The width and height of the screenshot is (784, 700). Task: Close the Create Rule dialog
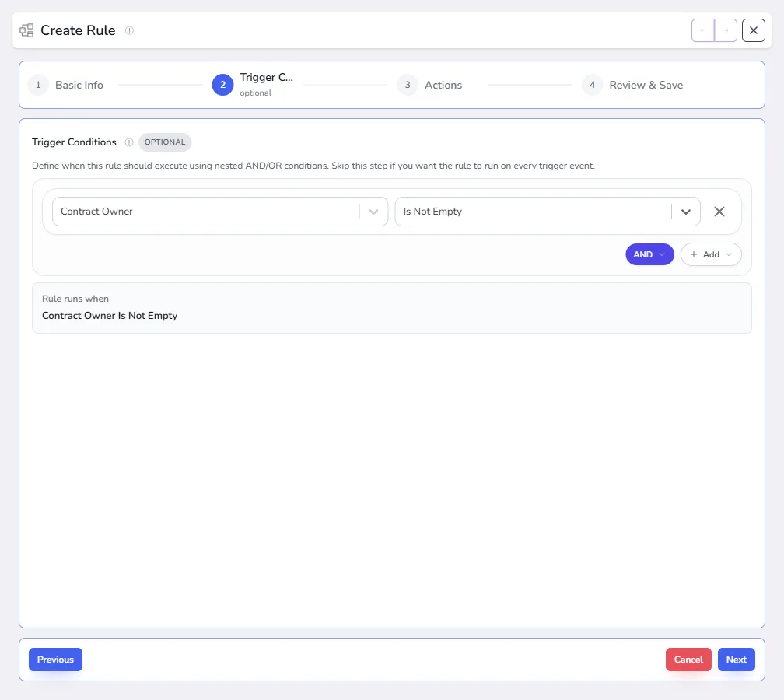754,30
